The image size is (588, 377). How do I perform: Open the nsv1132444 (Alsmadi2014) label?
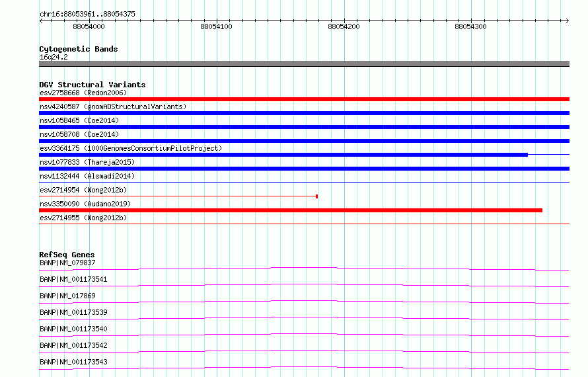[x=87, y=176]
